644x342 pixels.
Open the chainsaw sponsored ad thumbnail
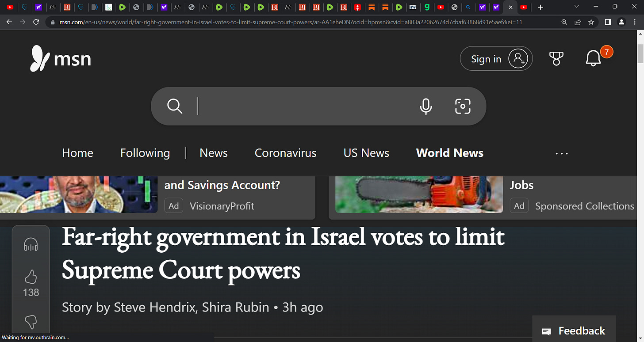pos(419,194)
